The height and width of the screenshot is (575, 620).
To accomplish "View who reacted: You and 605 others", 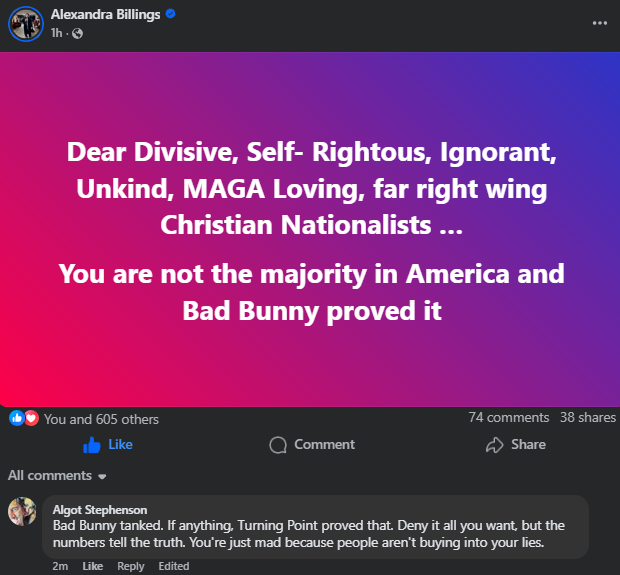I will coord(101,419).
